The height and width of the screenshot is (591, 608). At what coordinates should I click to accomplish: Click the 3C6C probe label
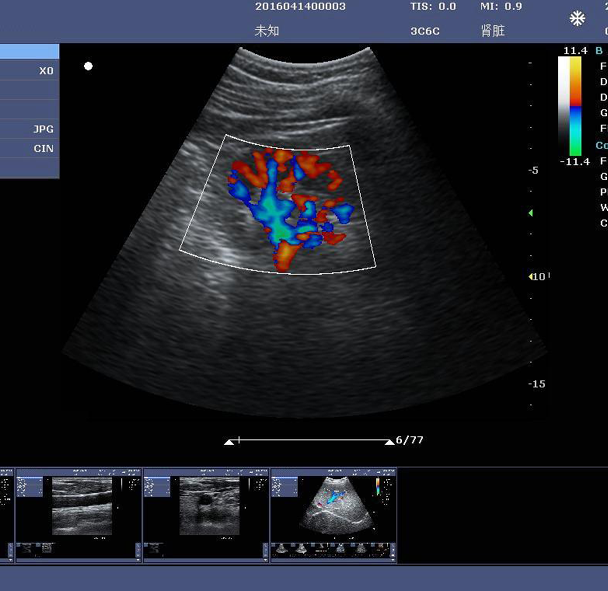coord(425,31)
